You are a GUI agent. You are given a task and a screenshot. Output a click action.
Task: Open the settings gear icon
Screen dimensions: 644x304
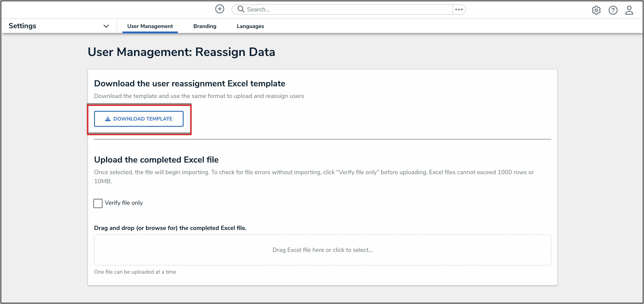[x=596, y=10]
